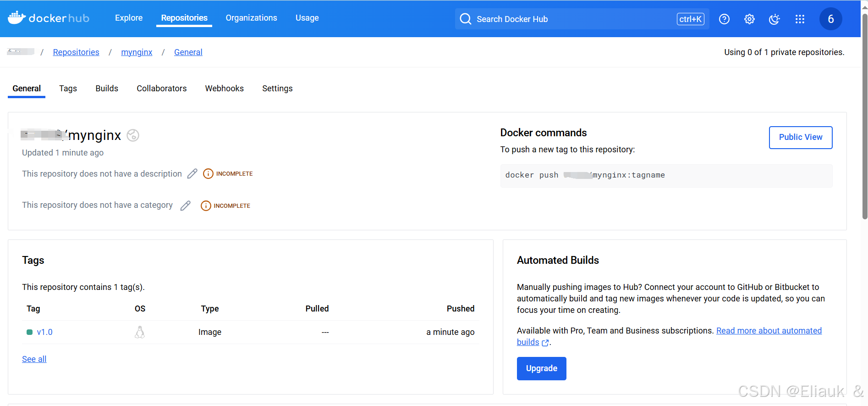The width and height of the screenshot is (868, 406).
Task: Click the external link icon after builds
Action: (x=545, y=343)
